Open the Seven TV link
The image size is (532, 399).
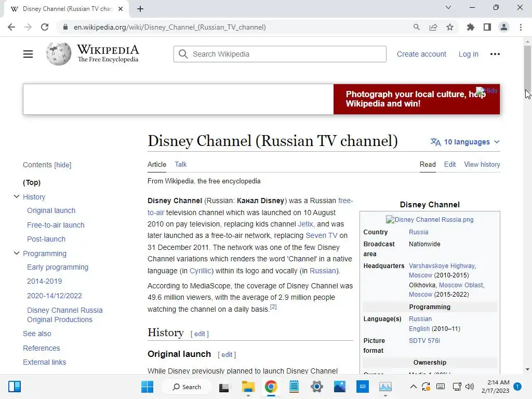(x=321, y=235)
